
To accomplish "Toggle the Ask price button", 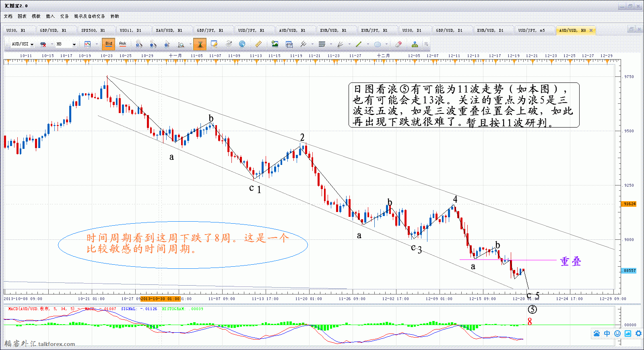I will click(x=123, y=44).
